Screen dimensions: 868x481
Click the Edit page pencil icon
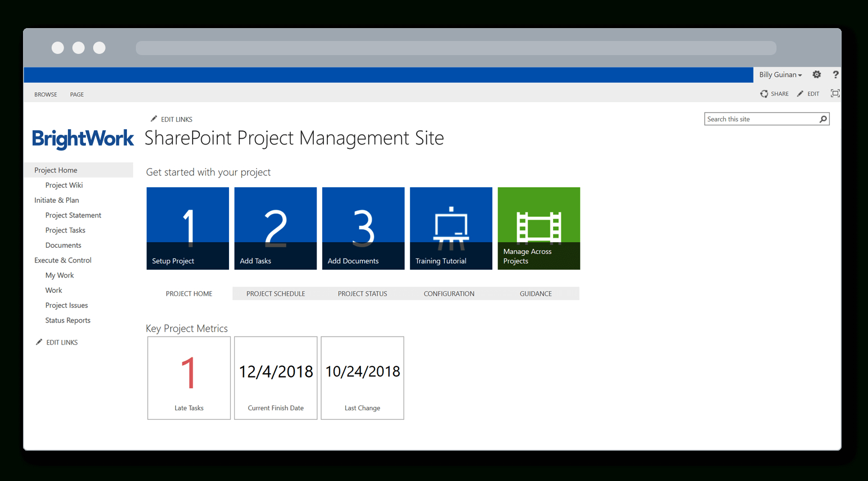800,94
